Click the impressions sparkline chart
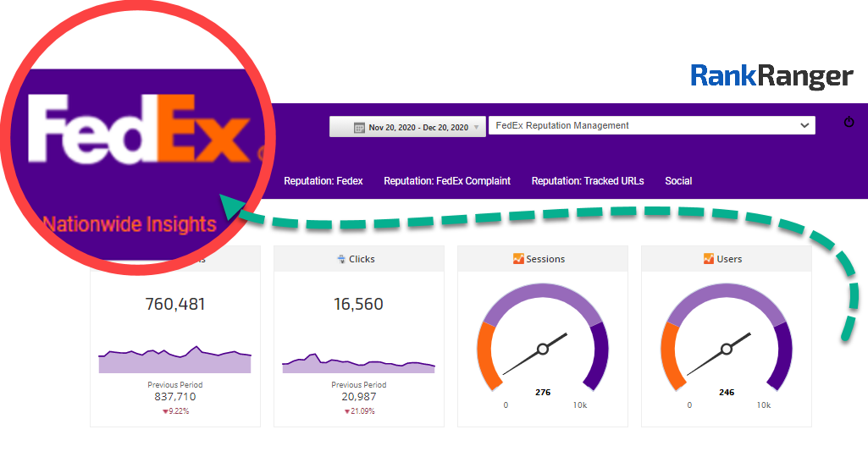The image size is (868, 457). pyautogui.click(x=175, y=360)
